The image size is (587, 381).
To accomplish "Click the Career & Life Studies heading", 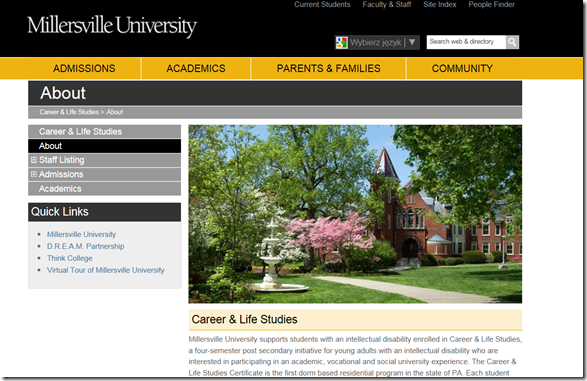I will pos(244,319).
